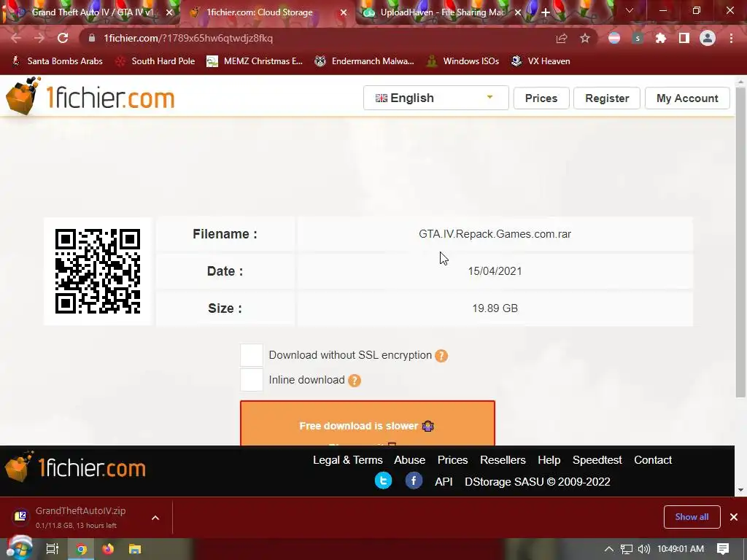
Task: Click the address bar URL field
Action: coord(324,38)
